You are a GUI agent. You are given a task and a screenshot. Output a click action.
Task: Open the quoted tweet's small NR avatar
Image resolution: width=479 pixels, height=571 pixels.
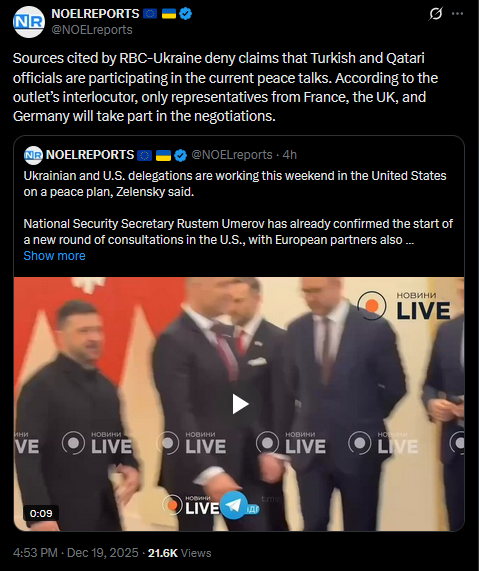33,155
